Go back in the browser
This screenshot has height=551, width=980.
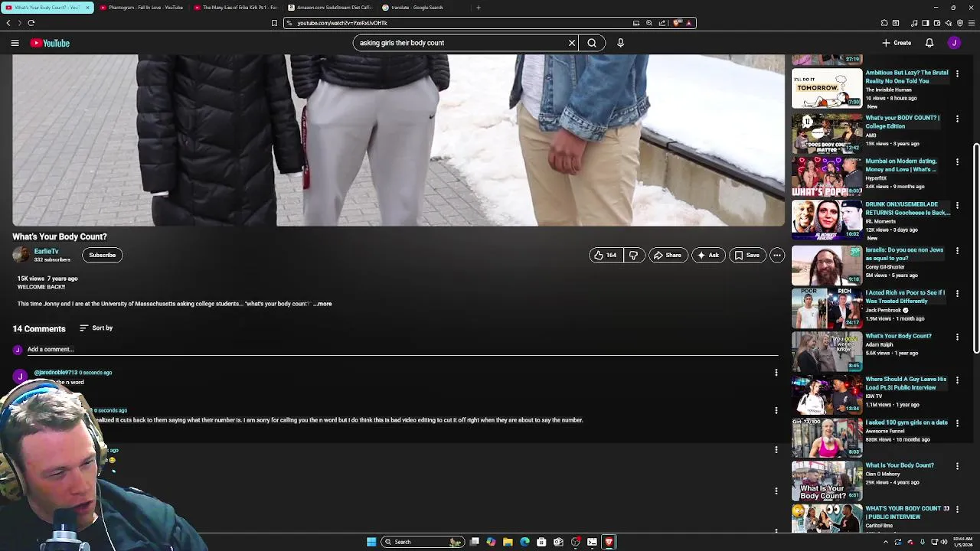pyautogui.click(x=8, y=23)
